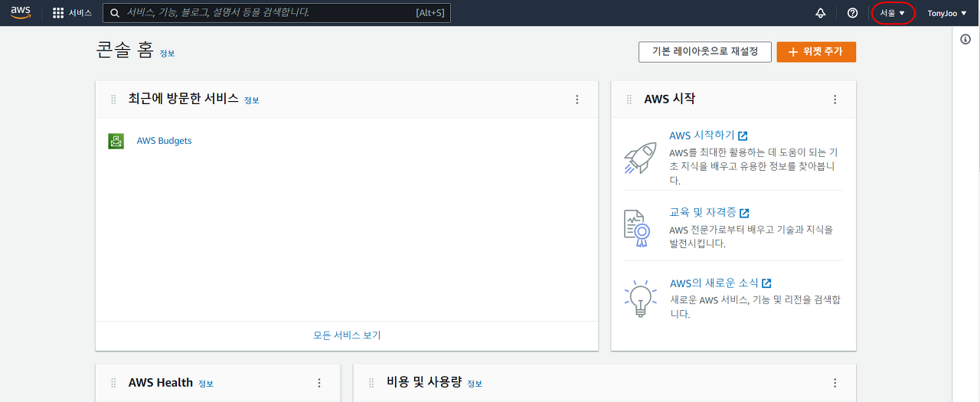Click external link icon beside 교육 및 자격증

point(745,213)
